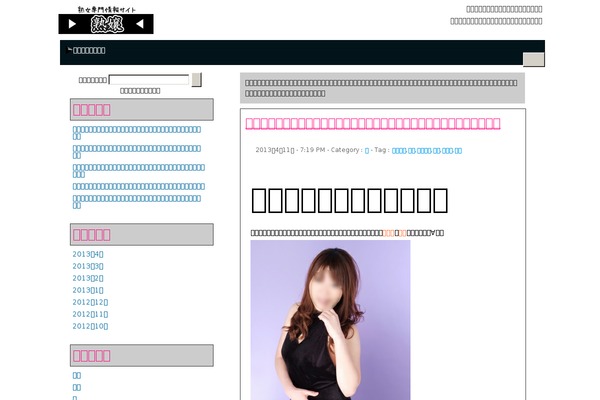Open the 2013 February archive link
Screen dimensions: 600x400
point(88,278)
